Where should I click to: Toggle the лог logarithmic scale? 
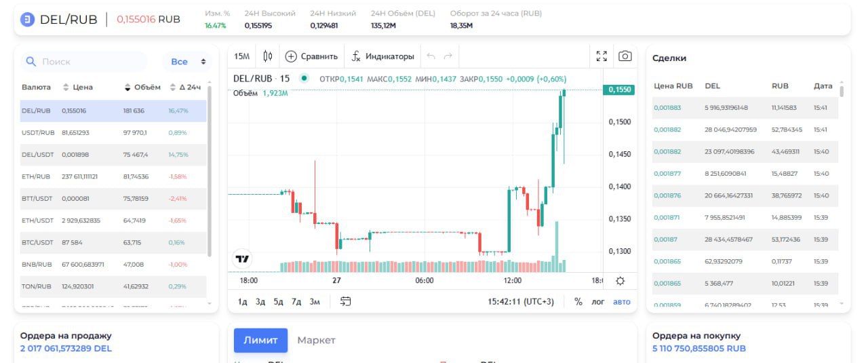pyautogui.click(x=598, y=301)
